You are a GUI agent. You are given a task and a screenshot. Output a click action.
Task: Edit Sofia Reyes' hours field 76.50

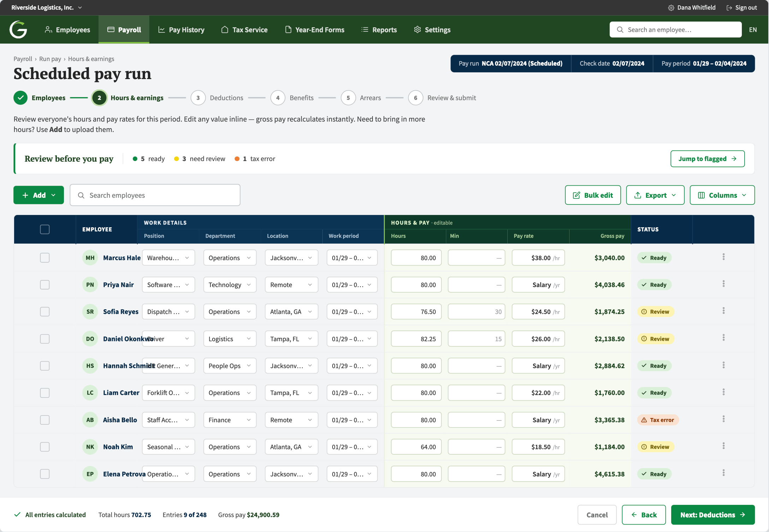pos(416,312)
